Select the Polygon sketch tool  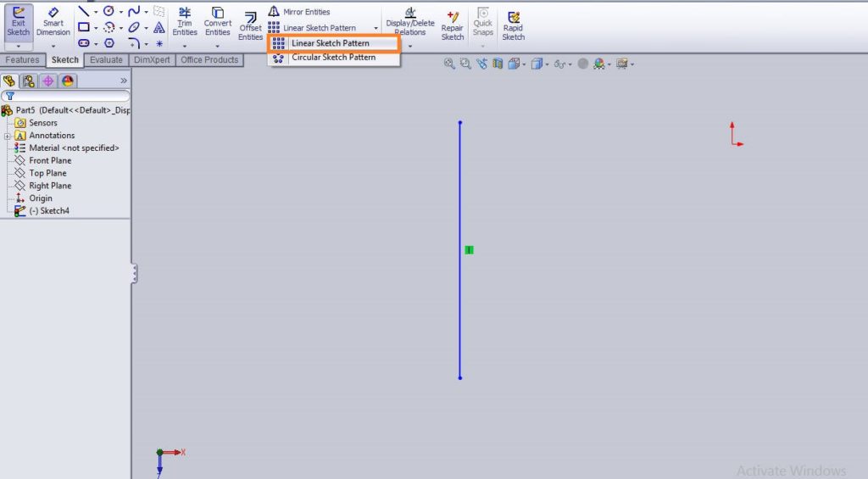coord(109,42)
